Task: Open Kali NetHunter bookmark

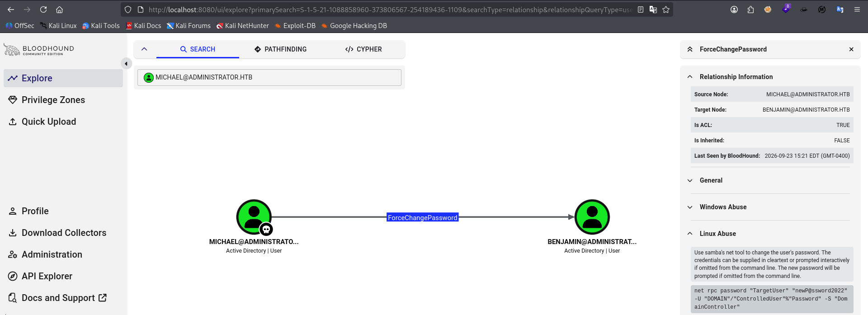Action: coord(242,26)
